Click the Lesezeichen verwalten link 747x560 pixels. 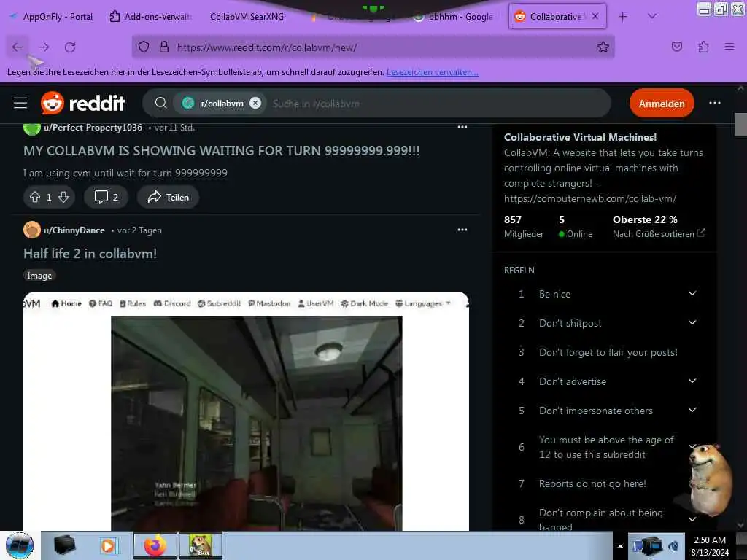point(433,72)
